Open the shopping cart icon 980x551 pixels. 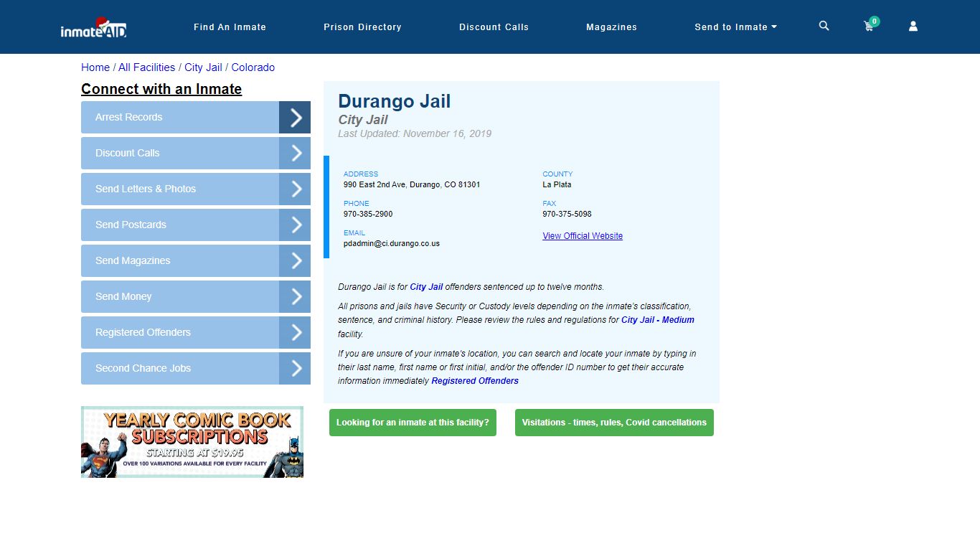click(870, 26)
